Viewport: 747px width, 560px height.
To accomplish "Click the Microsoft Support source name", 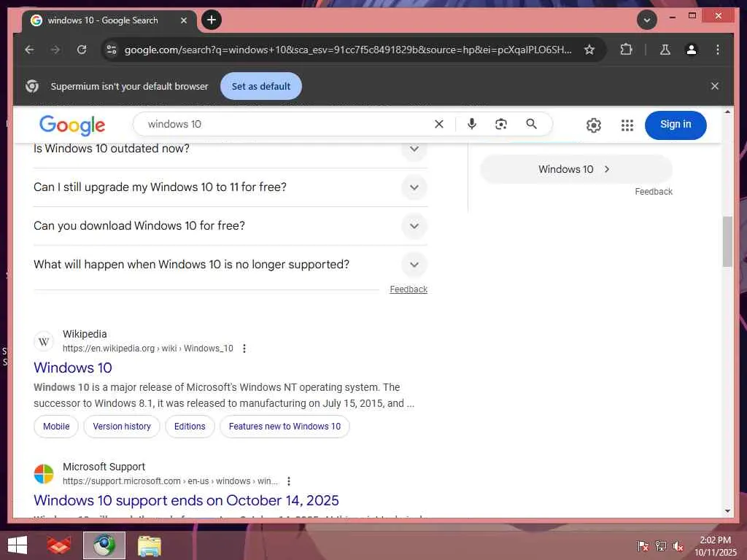I will click(x=104, y=467).
